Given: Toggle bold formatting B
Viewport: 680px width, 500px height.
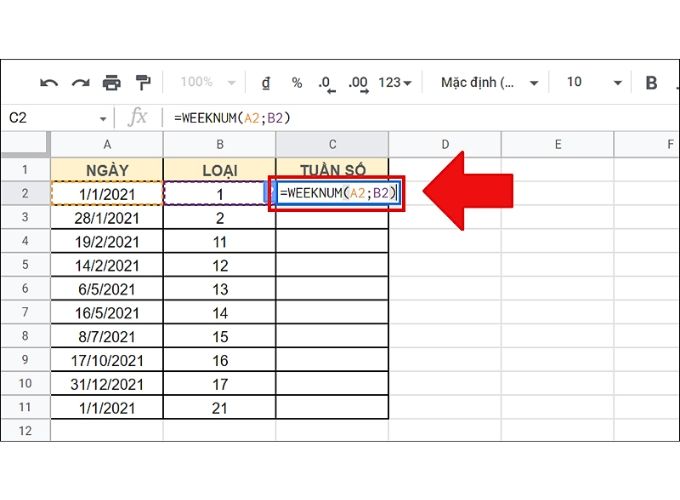Looking at the screenshot, I should point(651,82).
